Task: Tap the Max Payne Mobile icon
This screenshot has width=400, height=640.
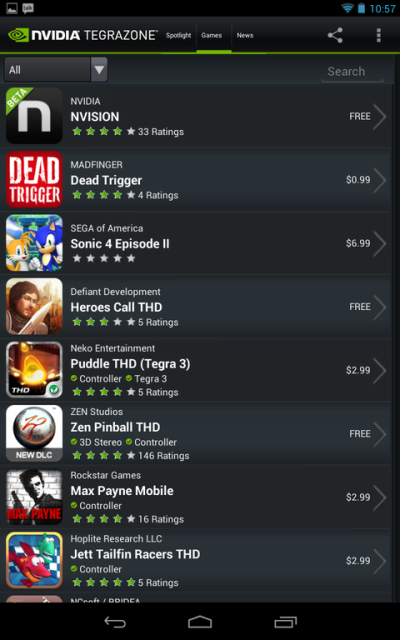Action: 34,497
